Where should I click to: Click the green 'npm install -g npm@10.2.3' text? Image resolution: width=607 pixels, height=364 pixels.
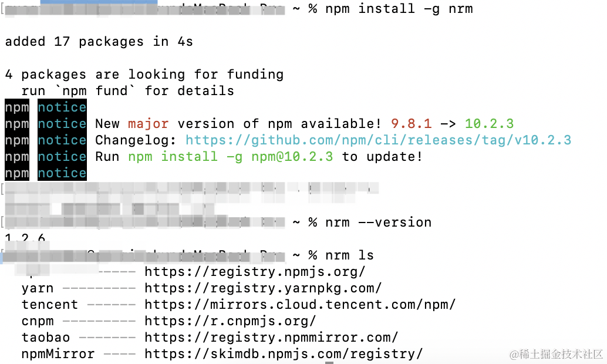click(x=230, y=157)
